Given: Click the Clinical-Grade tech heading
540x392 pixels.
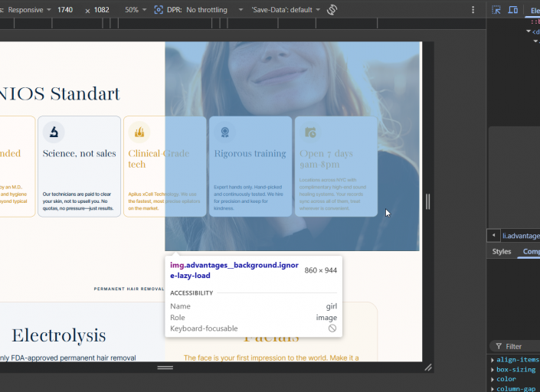Looking at the screenshot, I should pos(159,158).
